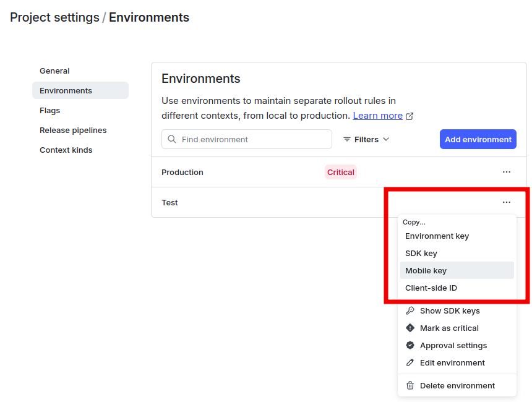Select Mobile key from the copy menu
Screen dimensions: 532x402
(x=426, y=270)
